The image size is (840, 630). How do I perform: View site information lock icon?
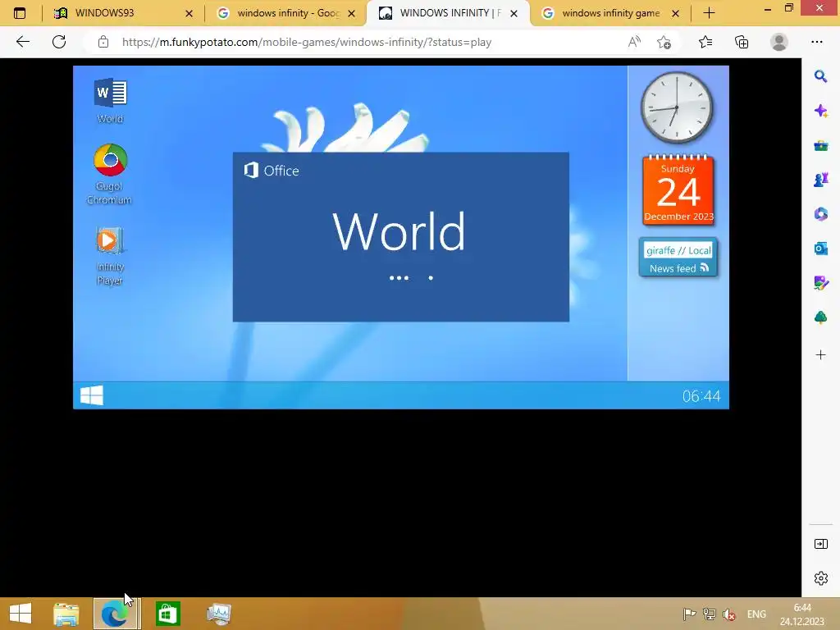pos(103,42)
